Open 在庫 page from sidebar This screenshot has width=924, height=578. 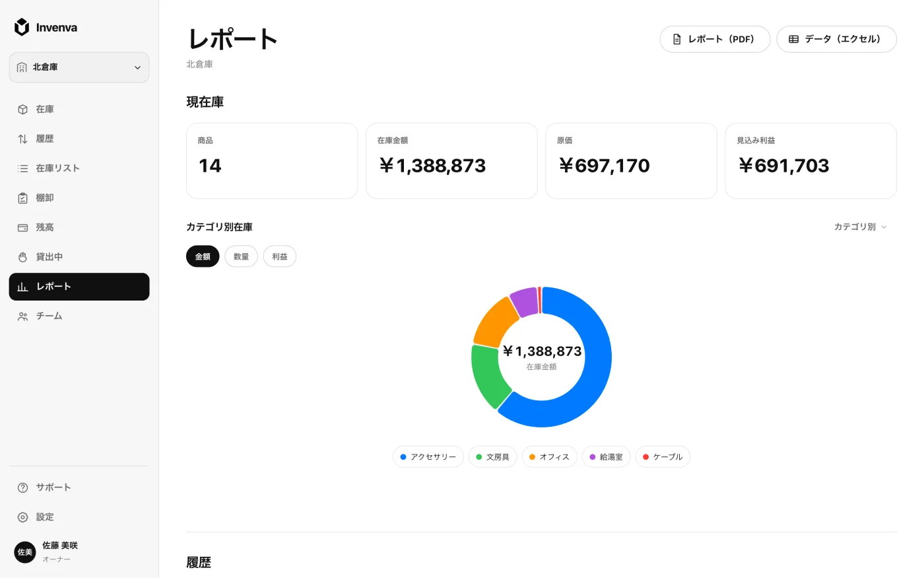pos(79,110)
